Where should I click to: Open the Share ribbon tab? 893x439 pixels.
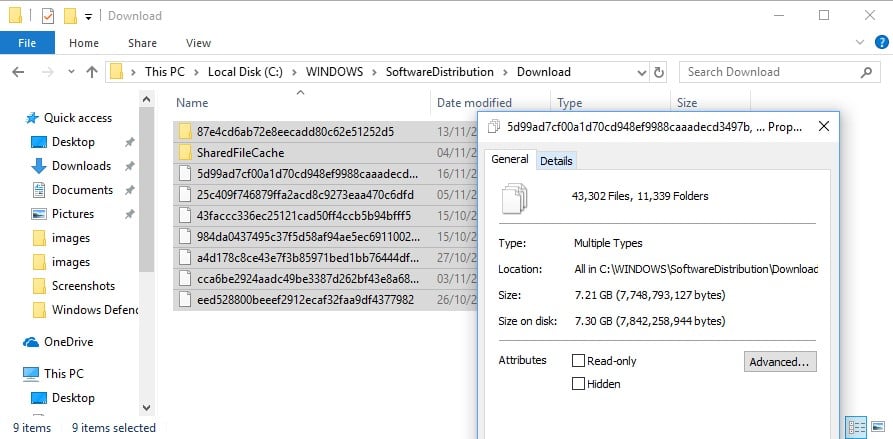click(142, 43)
